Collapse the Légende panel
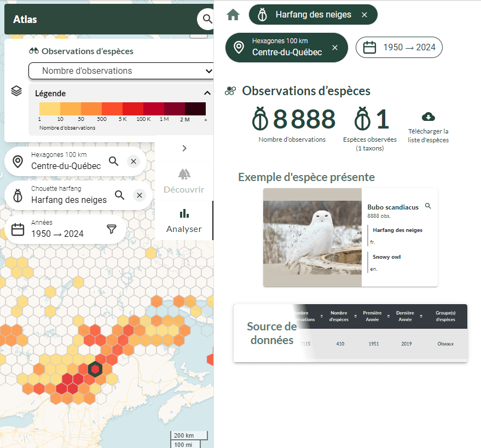Image resolution: width=481 pixels, height=448 pixels. tap(207, 93)
